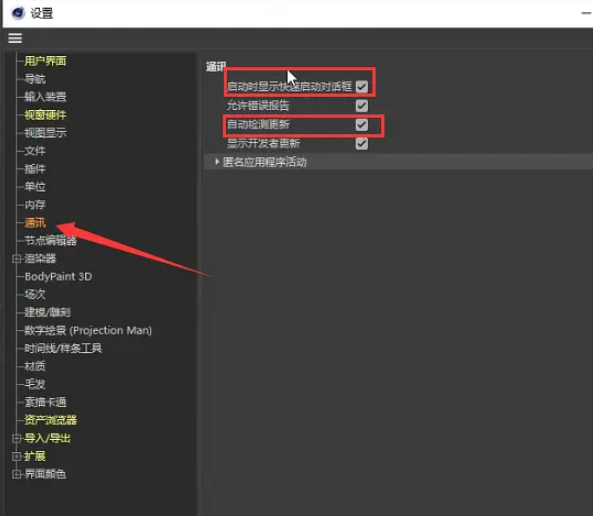593x516 pixels.
Task: Select 单位 category
Action: point(35,187)
